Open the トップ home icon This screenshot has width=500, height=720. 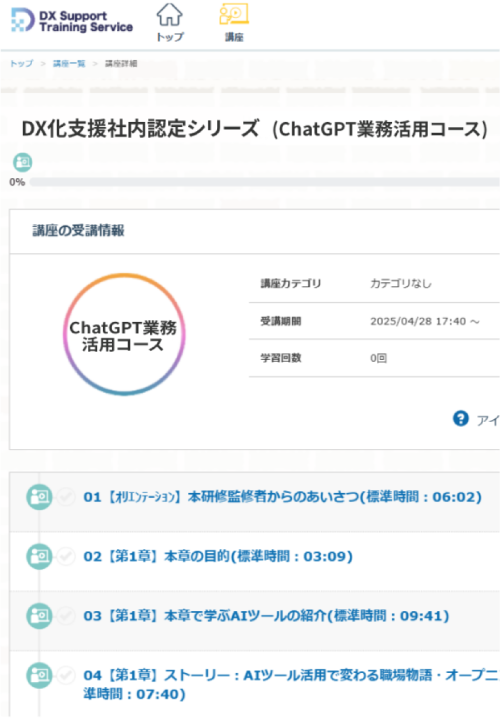coord(170,23)
